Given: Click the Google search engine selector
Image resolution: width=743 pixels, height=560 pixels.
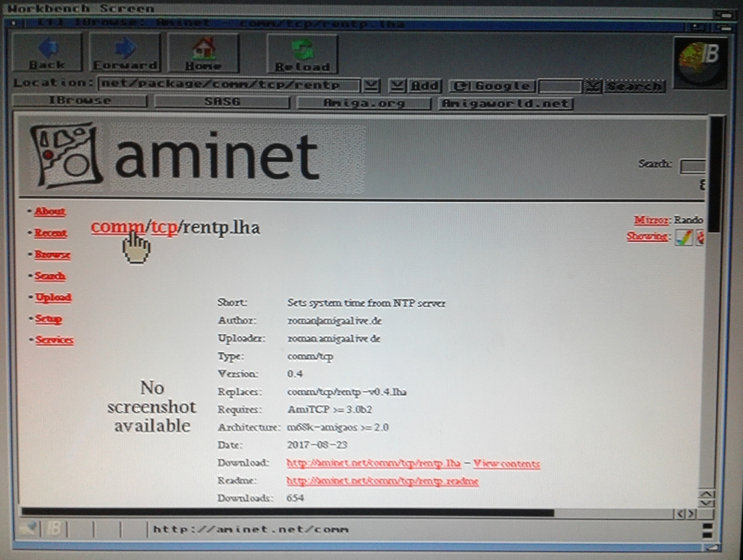Looking at the screenshot, I should 492,86.
